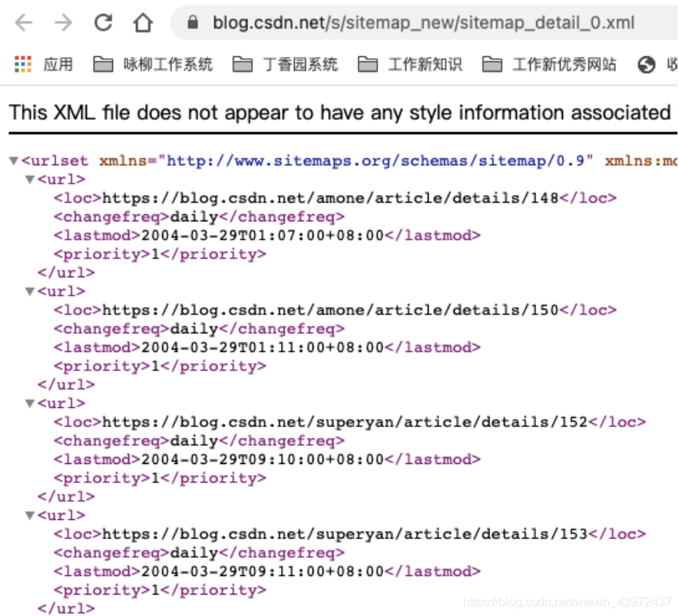Image resolution: width=679 pixels, height=616 pixels.
Task: Click changefreq daily under details/153
Action: pyautogui.click(x=199, y=553)
